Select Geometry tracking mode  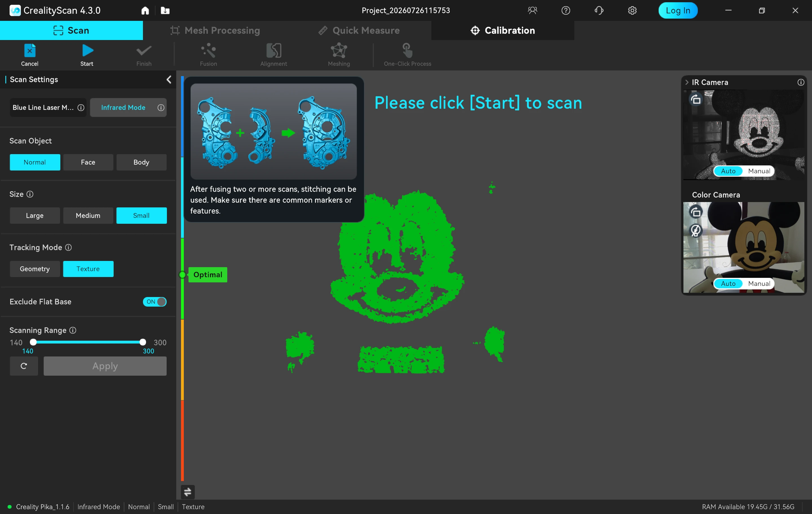35,269
